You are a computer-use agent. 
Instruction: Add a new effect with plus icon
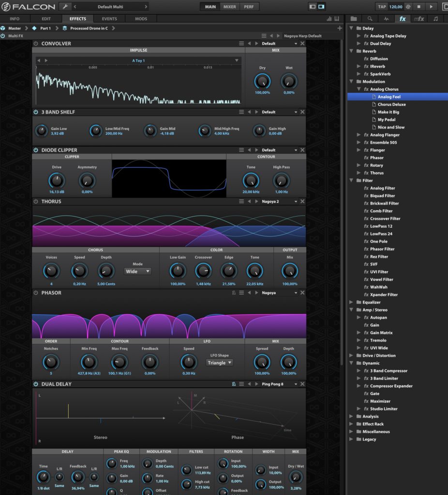[340, 28]
